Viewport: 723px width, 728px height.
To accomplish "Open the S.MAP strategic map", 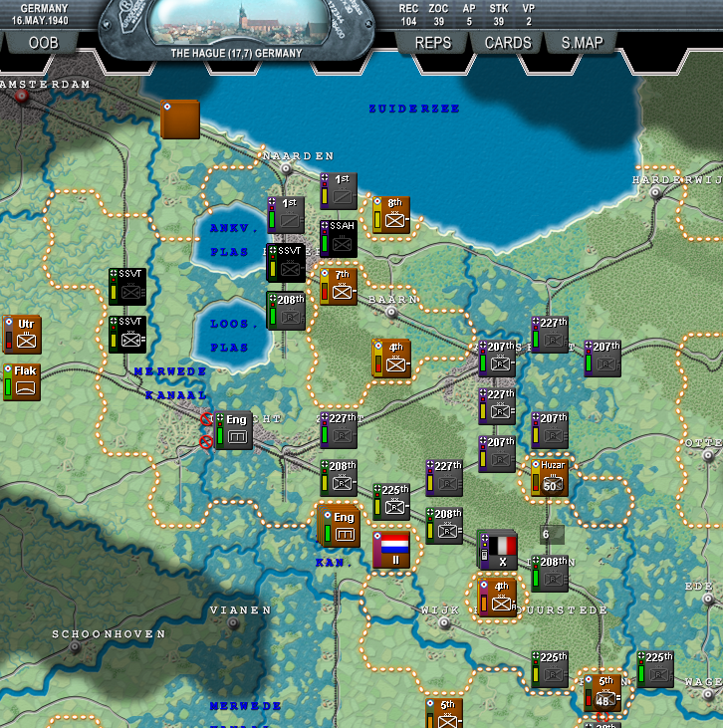I will [x=582, y=43].
